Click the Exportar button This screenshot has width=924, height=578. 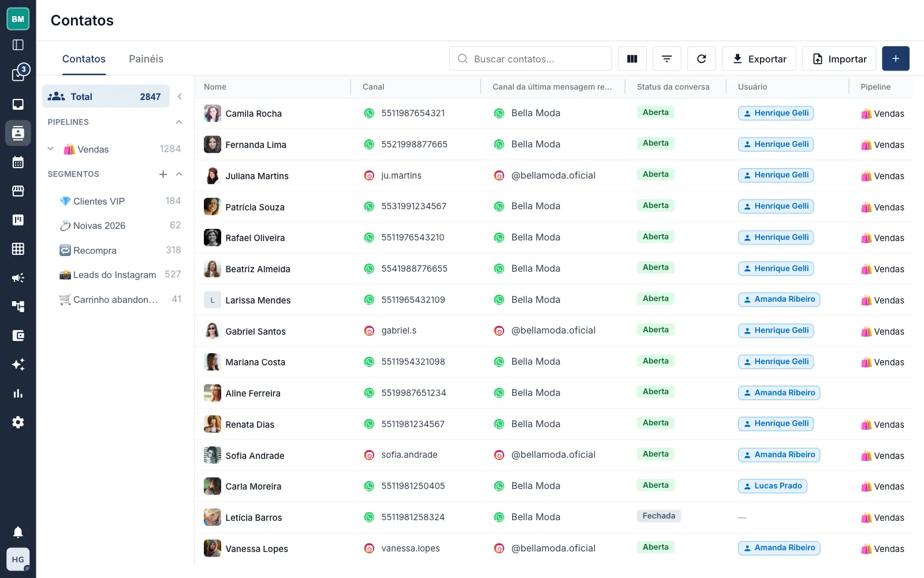point(759,58)
